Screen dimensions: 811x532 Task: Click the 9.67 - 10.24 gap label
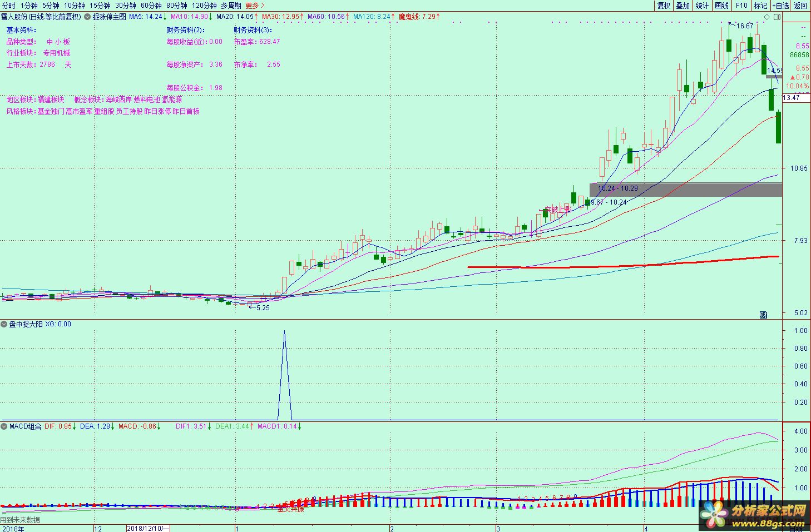pyautogui.click(x=609, y=202)
